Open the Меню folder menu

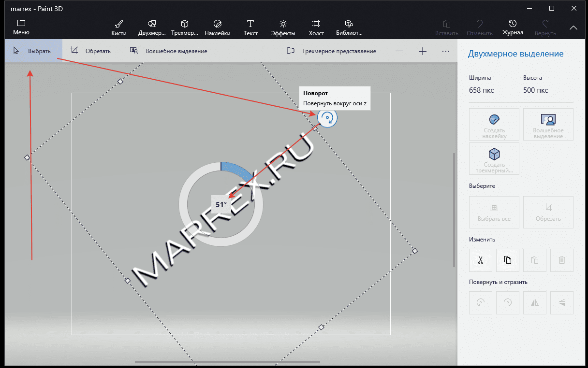21,28
